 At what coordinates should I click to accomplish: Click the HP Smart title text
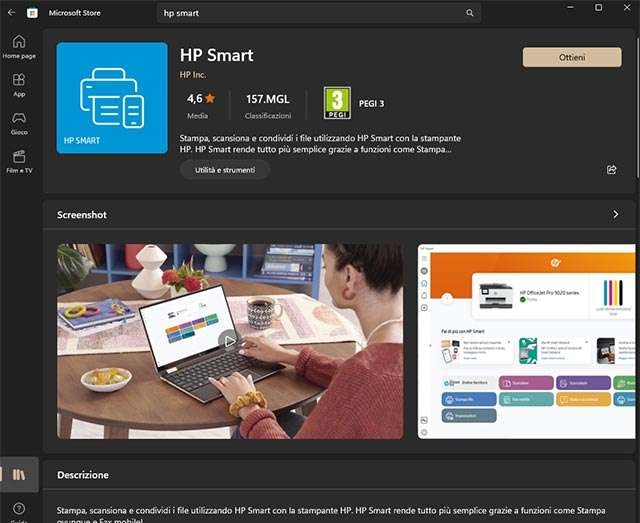tap(217, 56)
